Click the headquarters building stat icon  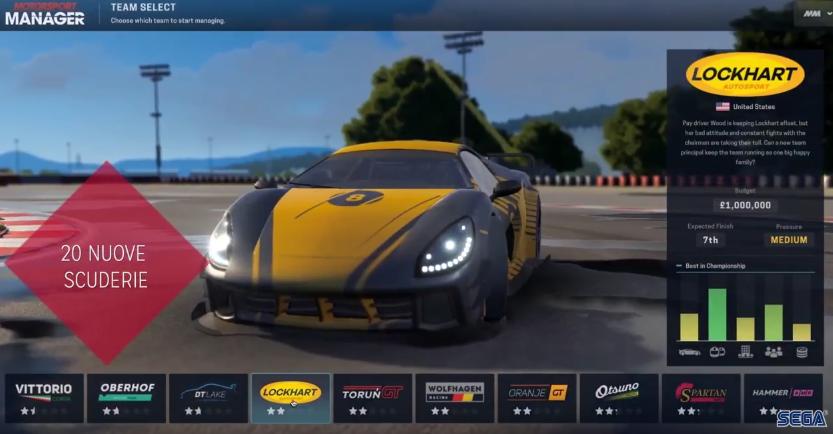745,351
